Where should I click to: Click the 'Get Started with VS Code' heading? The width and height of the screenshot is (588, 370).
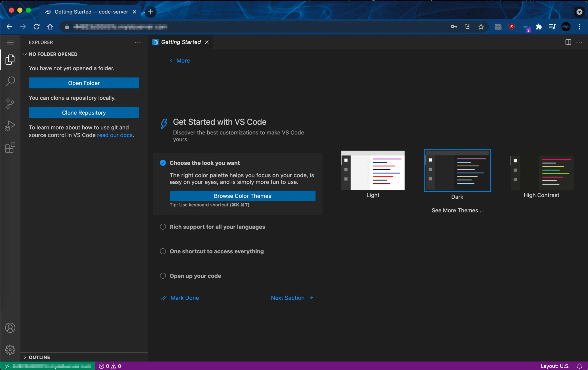coord(220,122)
